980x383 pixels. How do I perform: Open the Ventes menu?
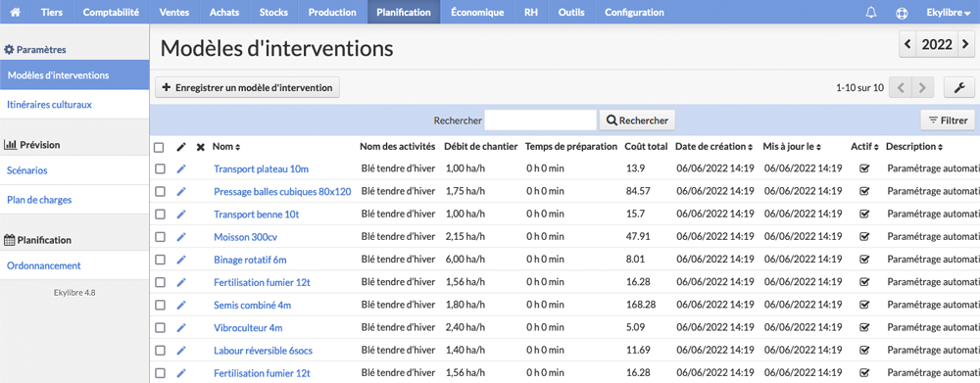tap(174, 12)
